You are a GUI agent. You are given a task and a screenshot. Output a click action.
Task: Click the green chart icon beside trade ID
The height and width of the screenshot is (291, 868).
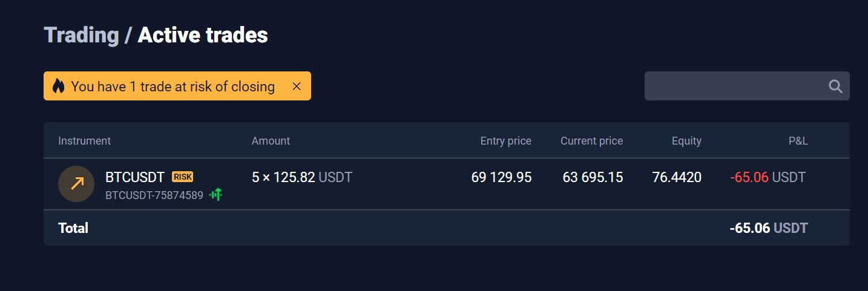pos(216,195)
